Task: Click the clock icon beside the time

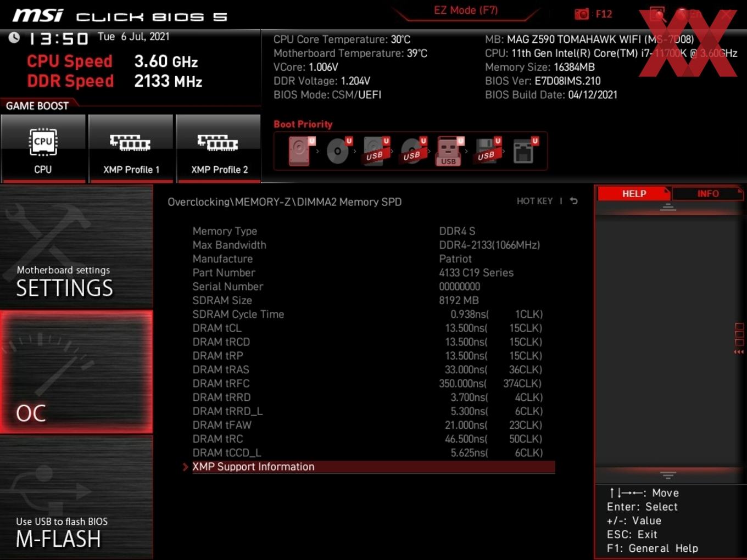Action: pyautogui.click(x=14, y=37)
